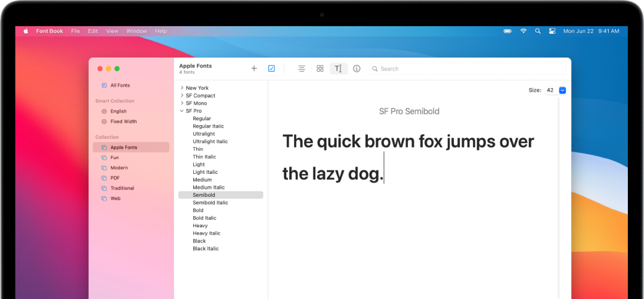Expand the SF Mono font family
This screenshot has height=299, width=644.
tap(182, 104)
